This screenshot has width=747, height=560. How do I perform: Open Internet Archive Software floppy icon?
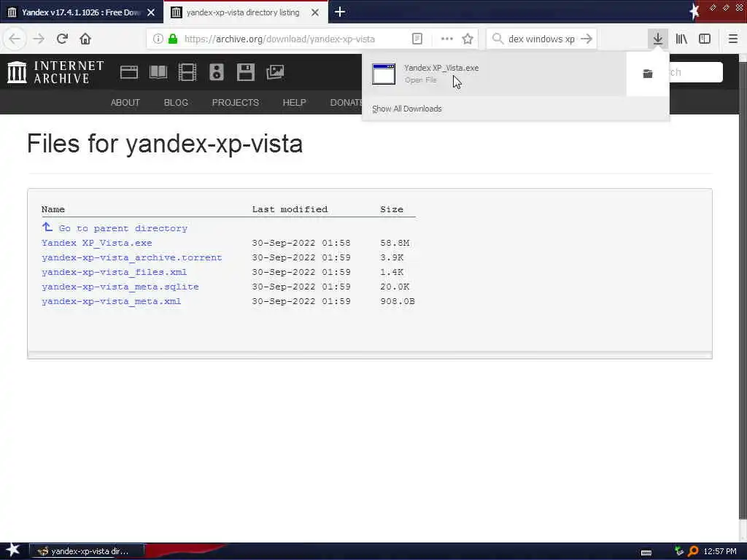[245, 72]
